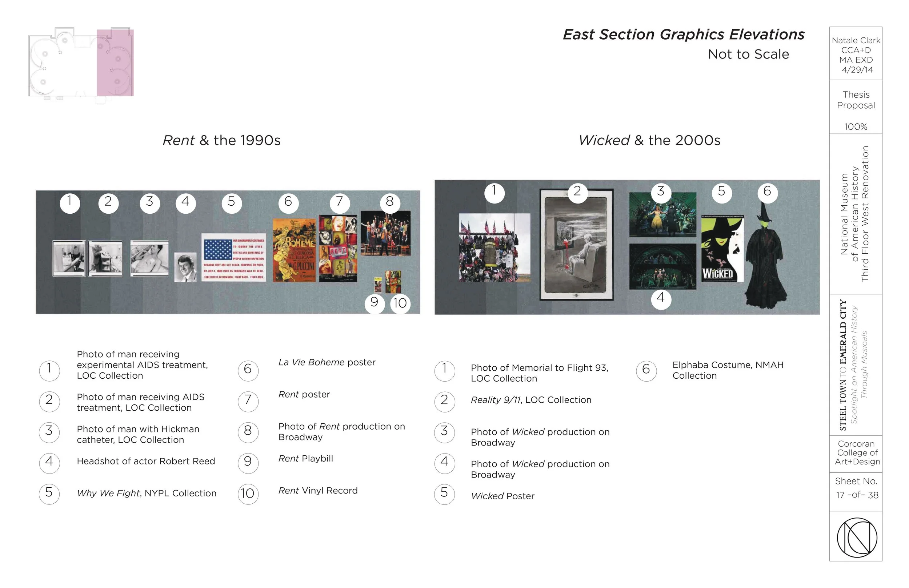Click the Rent Broadway production photo
909x588 pixels.
(x=386, y=233)
